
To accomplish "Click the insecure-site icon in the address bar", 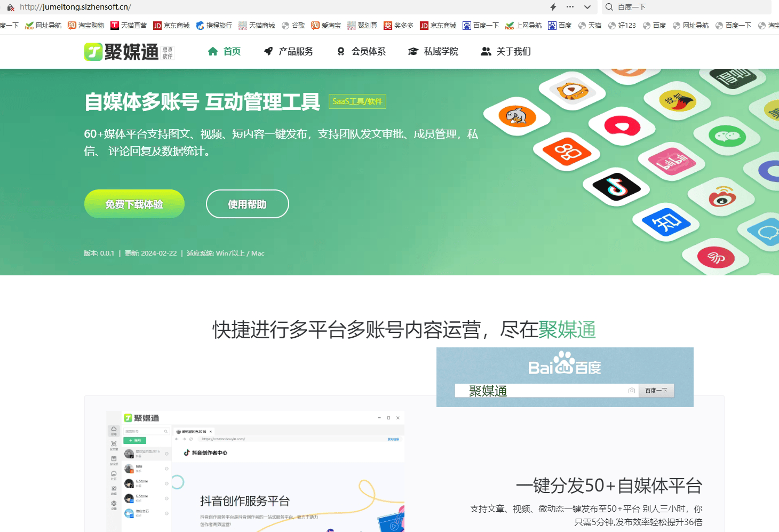I will [x=11, y=7].
